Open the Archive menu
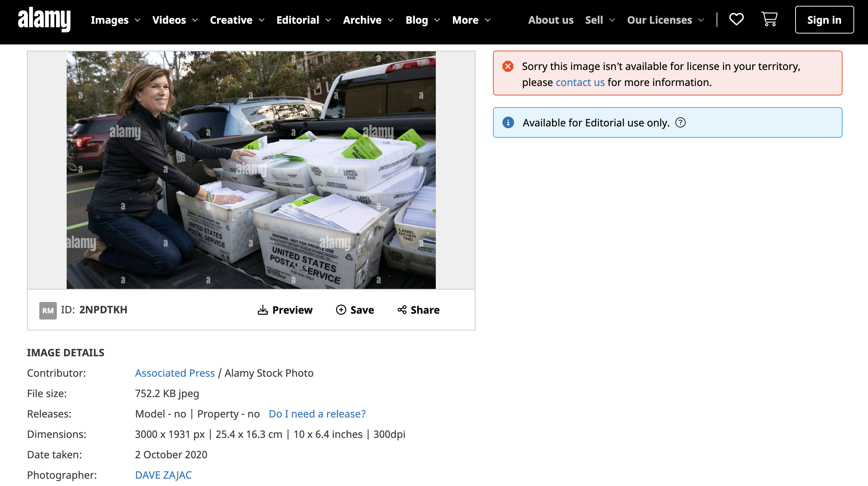Image resolution: width=868 pixels, height=486 pixels. point(368,20)
